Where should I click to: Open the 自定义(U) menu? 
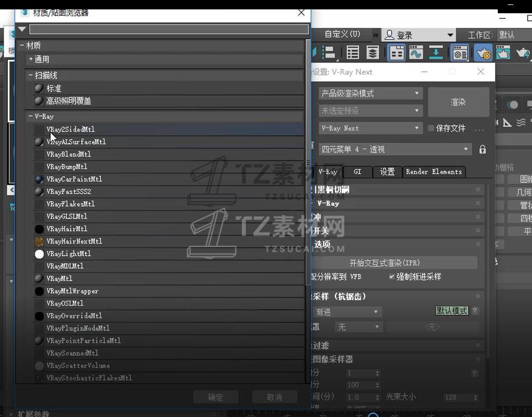click(x=342, y=34)
